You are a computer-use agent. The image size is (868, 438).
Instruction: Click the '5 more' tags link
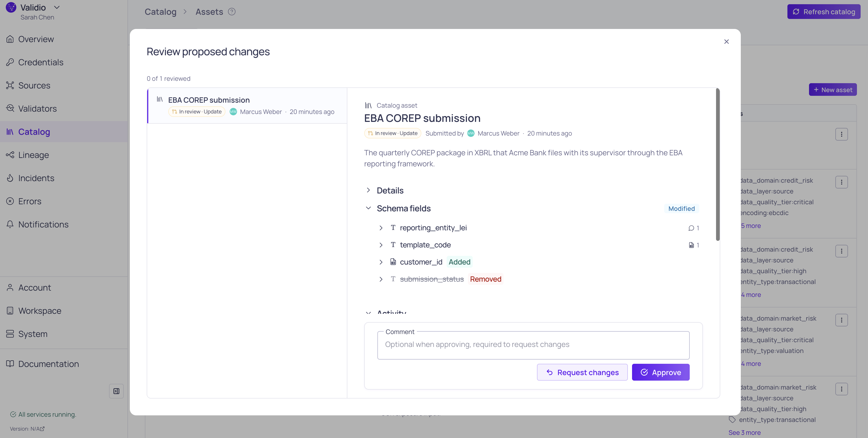click(x=751, y=226)
